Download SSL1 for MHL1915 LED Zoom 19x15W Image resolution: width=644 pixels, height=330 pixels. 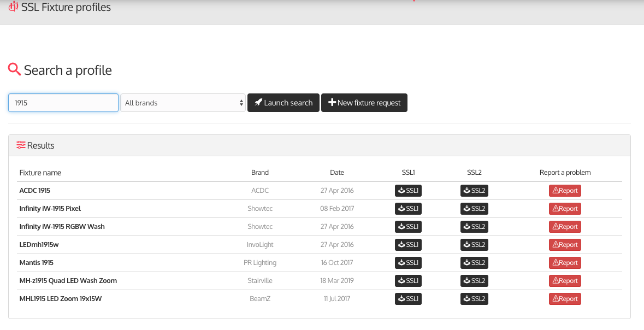coord(408,299)
